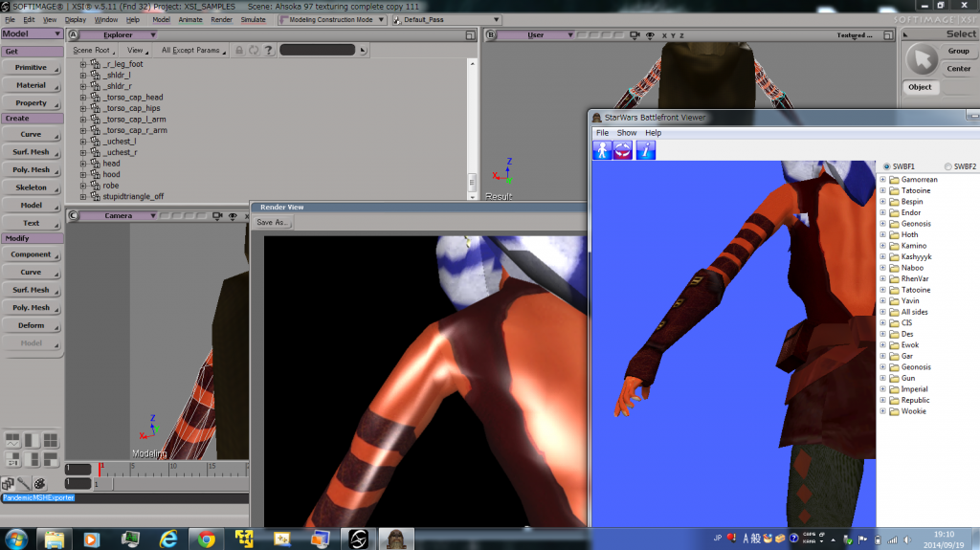The image size is (980, 550).
Task: Maximize the User viewport B panel
Action: (x=888, y=35)
